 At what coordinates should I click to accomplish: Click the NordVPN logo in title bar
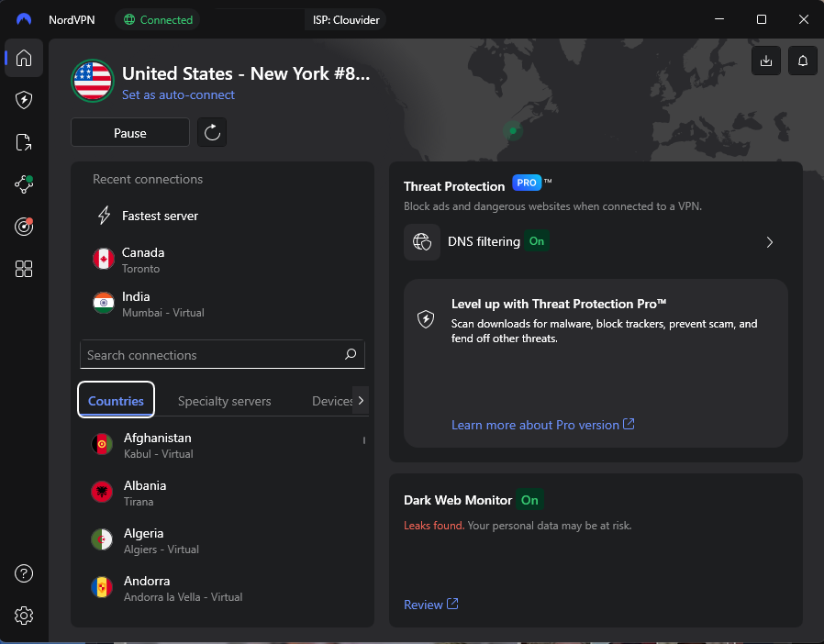[x=24, y=19]
